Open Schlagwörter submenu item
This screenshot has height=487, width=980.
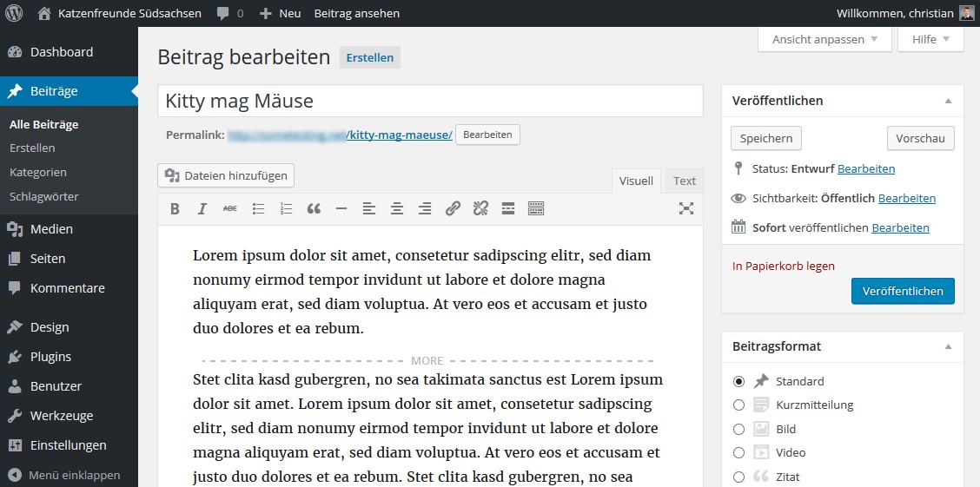pos(43,197)
